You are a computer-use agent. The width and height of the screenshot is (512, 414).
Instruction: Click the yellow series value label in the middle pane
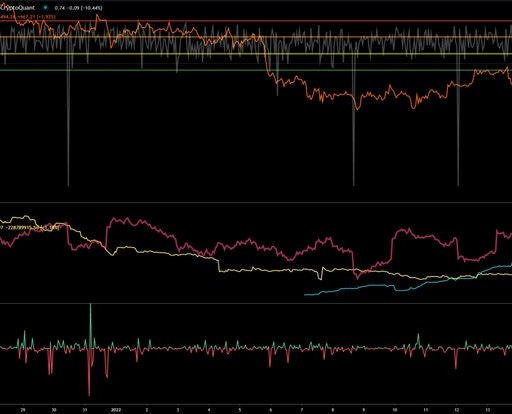(x=30, y=228)
